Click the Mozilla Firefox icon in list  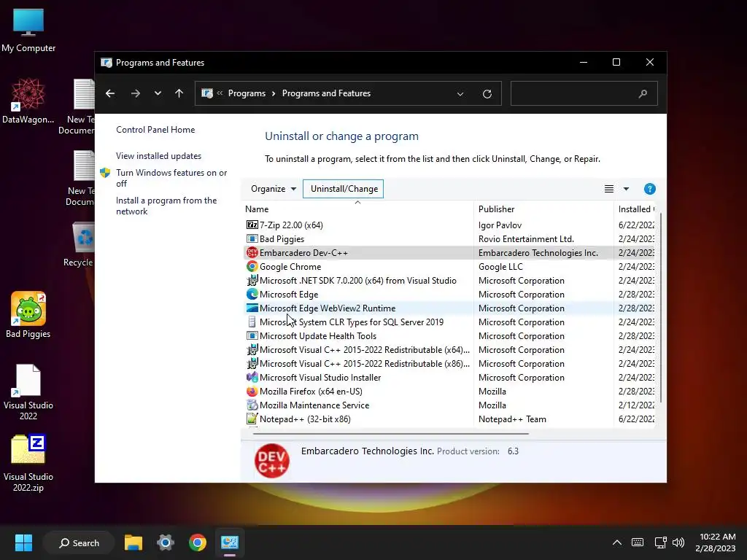(252, 391)
